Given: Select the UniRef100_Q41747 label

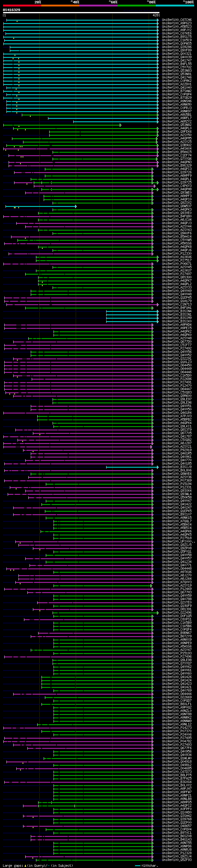Looking at the screenshot, I should pyautogui.click(x=177, y=60).
